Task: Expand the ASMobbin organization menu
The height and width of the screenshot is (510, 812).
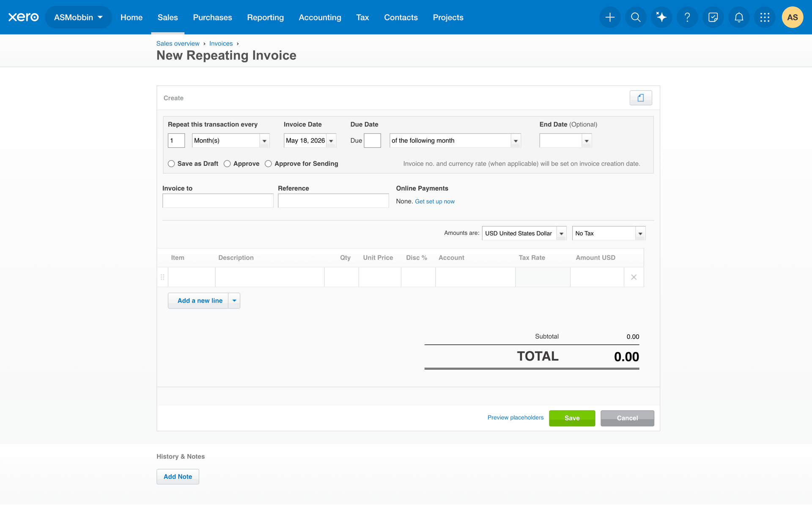Action: point(78,17)
